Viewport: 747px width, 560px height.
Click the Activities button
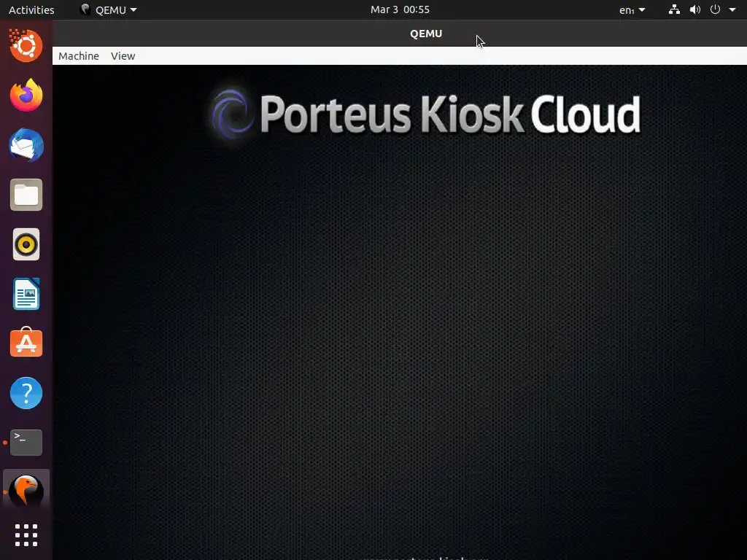(x=31, y=10)
